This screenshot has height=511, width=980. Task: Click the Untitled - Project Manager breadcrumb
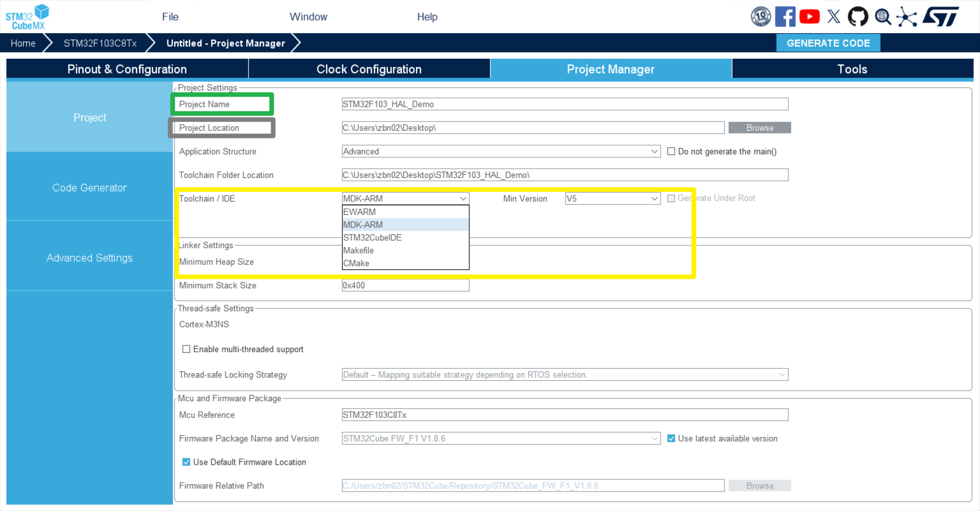click(x=226, y=43)
